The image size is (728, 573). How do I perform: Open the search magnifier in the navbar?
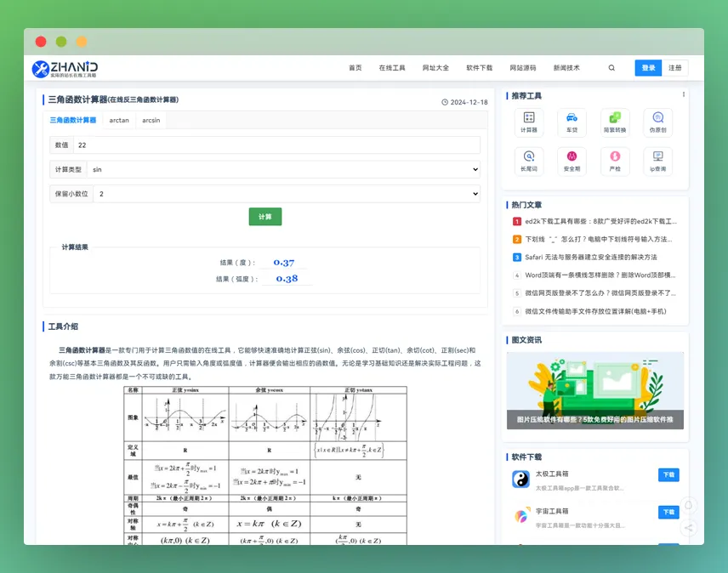(x=611, y=67)
